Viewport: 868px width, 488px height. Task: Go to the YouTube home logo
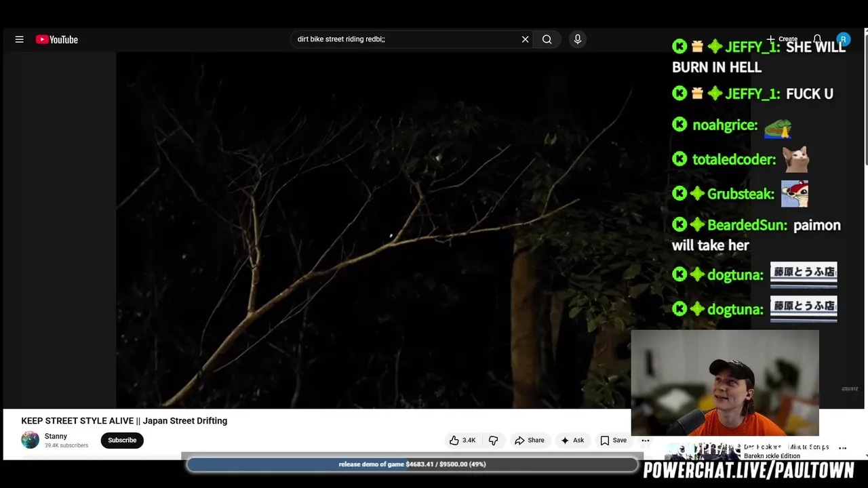(57, 39)
